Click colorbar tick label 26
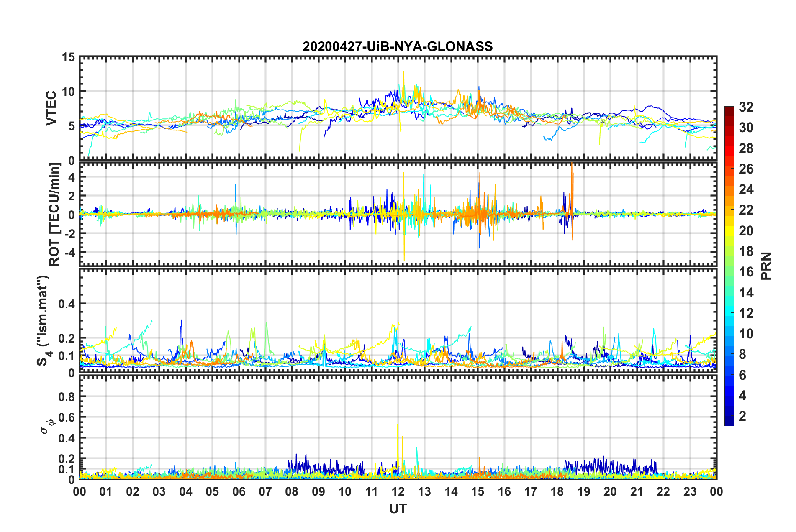This screenshot has height=532, width=796. pos(746,169)
